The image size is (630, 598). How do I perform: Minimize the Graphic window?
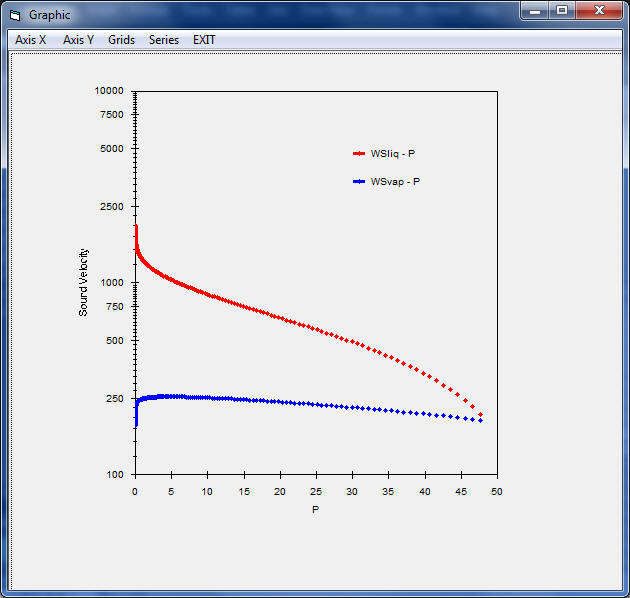click(x=535, y=10)
